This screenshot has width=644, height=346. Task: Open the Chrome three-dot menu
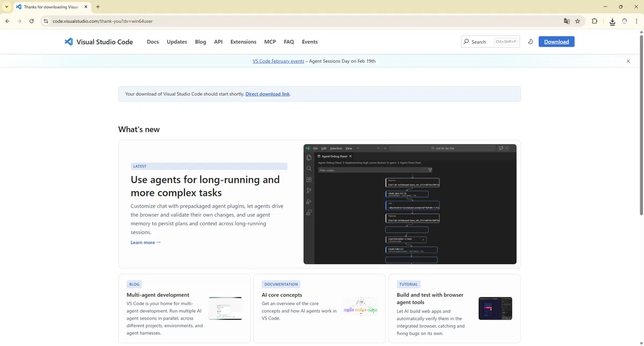[x=636, y=21]
